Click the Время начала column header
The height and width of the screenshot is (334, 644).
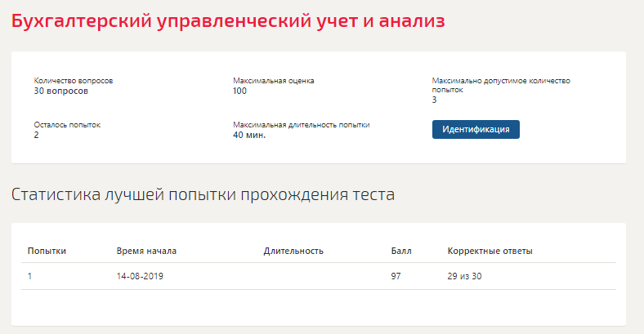tap(146, 251)
